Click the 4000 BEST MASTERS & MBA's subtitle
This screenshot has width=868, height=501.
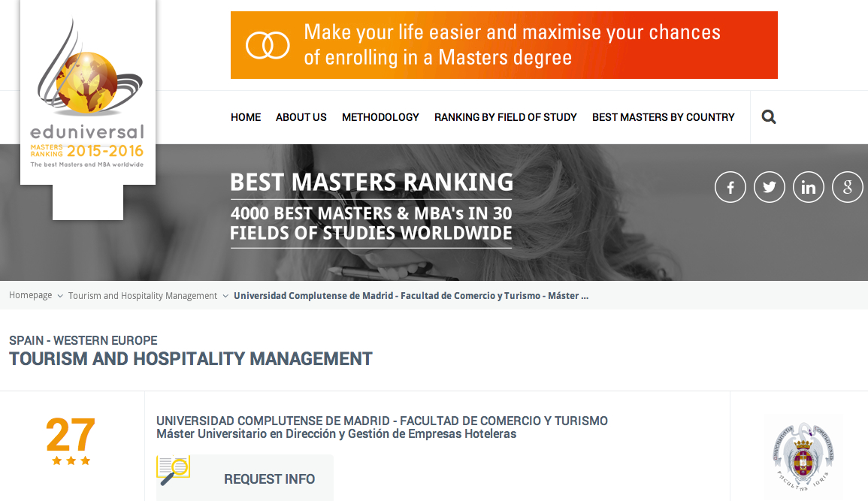tap(371, 223)
